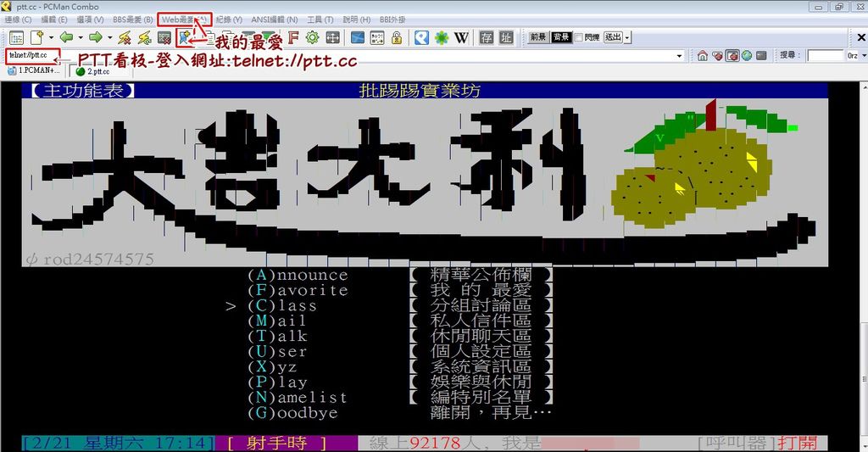Click the highlighted red BBS mode icon
This screenshot has width=868, height=452.
[732, 55]
